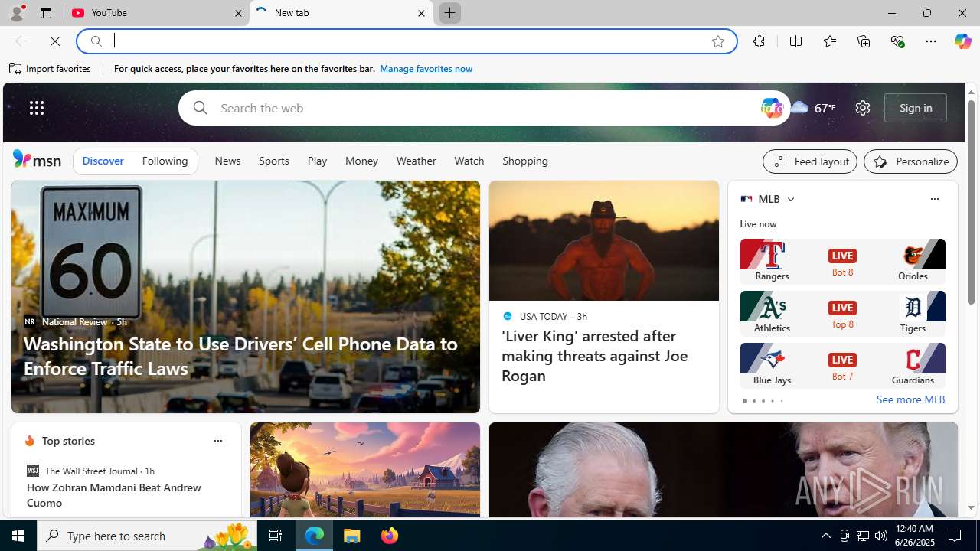Open the clock showing 12:40 AM
The width and height of the screenshot is (980, 551).
click(914, 536)
